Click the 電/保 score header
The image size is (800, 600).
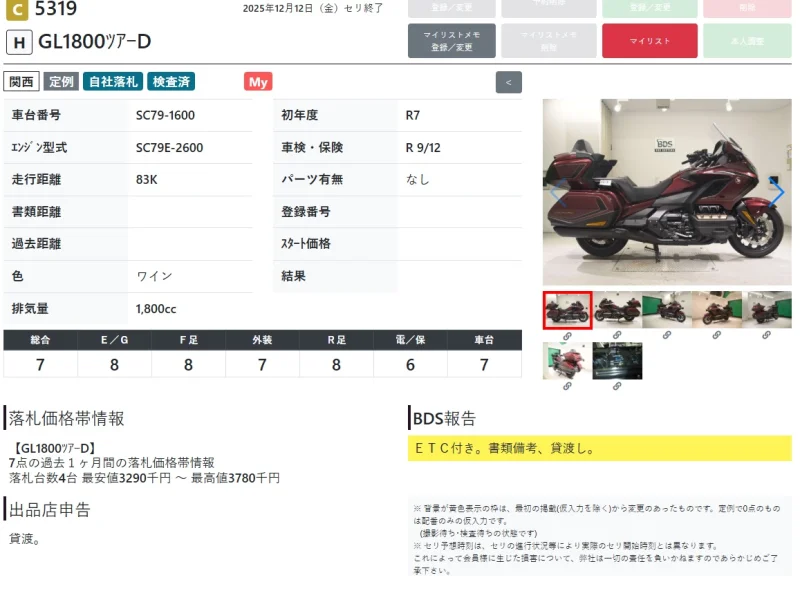pos(410,340)
